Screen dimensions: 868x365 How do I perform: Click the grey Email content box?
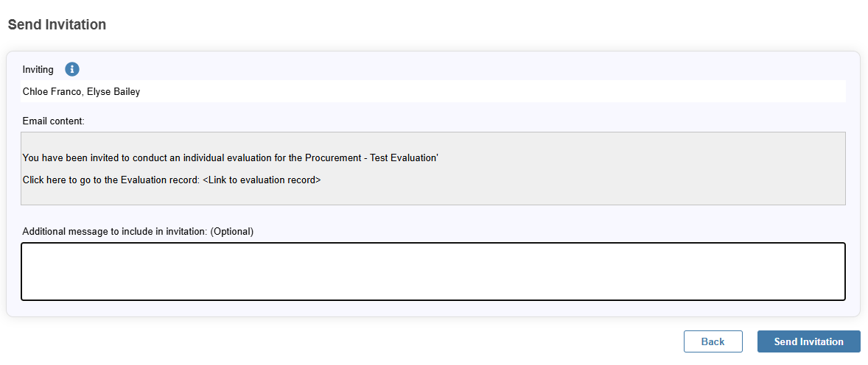point(433,169)
